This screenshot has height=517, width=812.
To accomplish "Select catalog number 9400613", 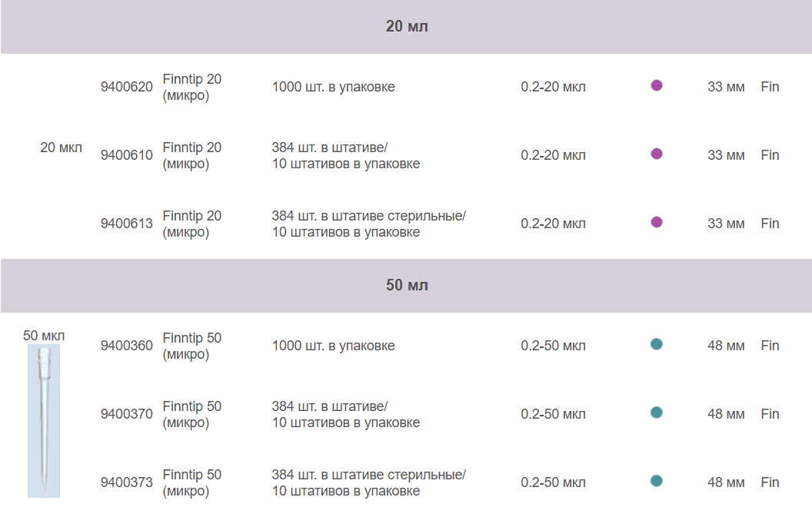I will tap(127, 224).
